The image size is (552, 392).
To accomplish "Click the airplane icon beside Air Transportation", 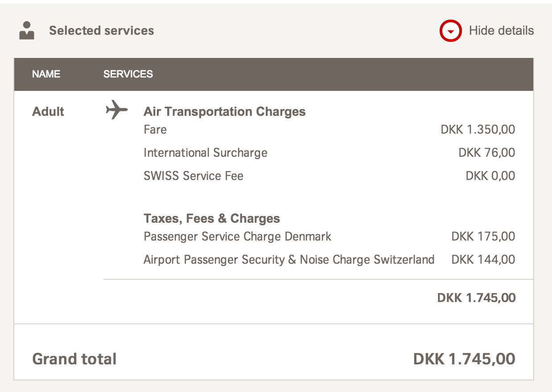I will pos(117,110).
